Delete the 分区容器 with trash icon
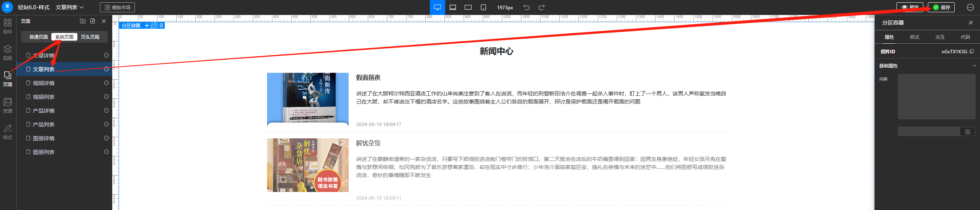980x210 pixels. pyautogui.click(x=161, y=25)
